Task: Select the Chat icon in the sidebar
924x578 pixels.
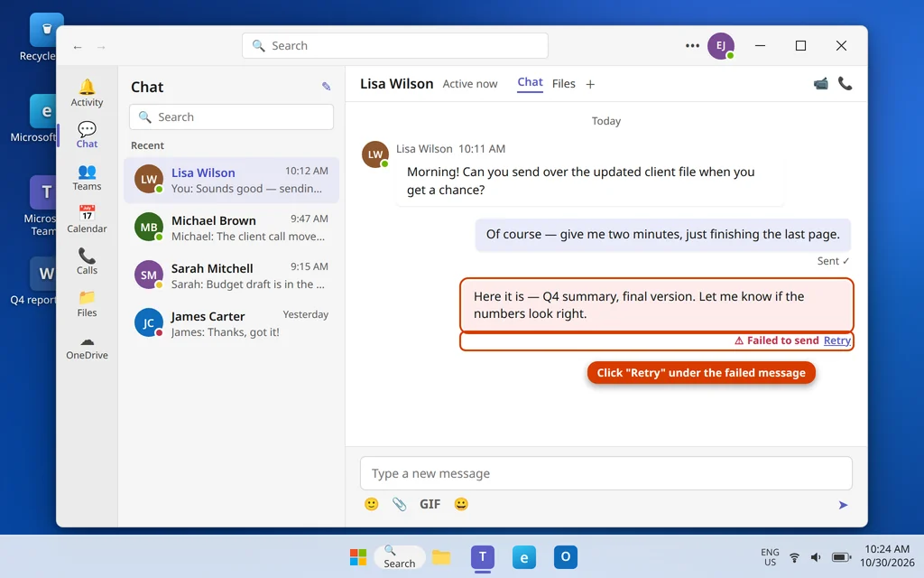Action: point(87,135)
